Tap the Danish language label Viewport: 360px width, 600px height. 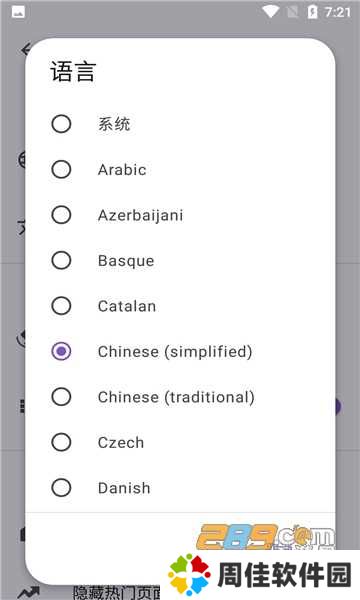pos(124,488)
